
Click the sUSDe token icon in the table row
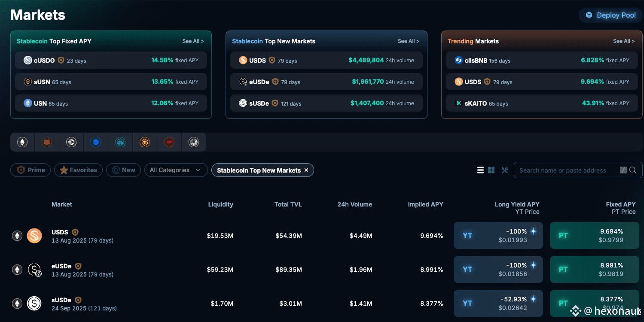(x=34, y=304)
